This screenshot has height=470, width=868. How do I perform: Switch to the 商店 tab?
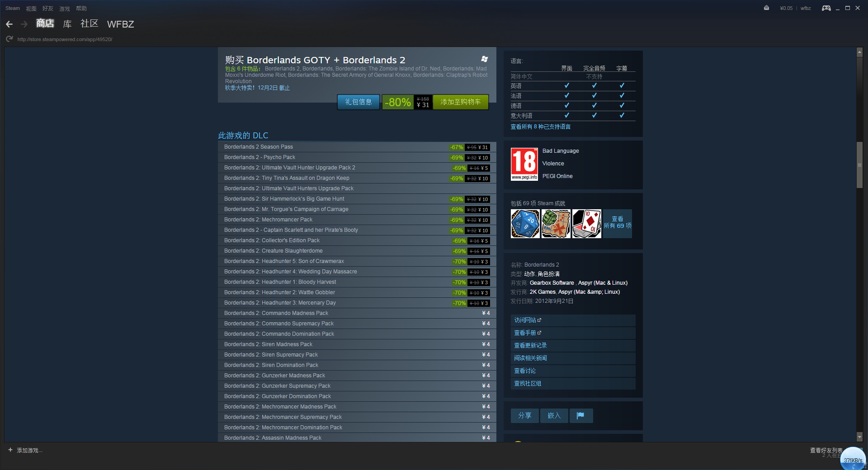[x=45, y=23]
